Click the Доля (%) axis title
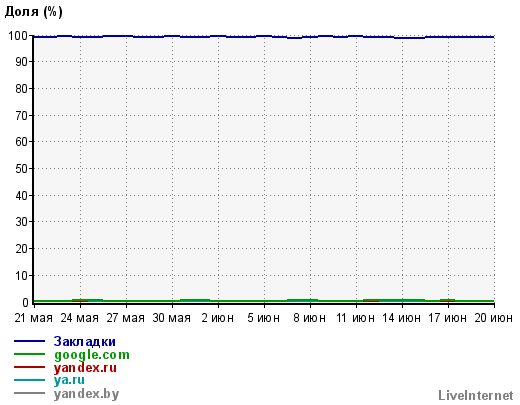 pyautogui.click(x=34, y=12)
